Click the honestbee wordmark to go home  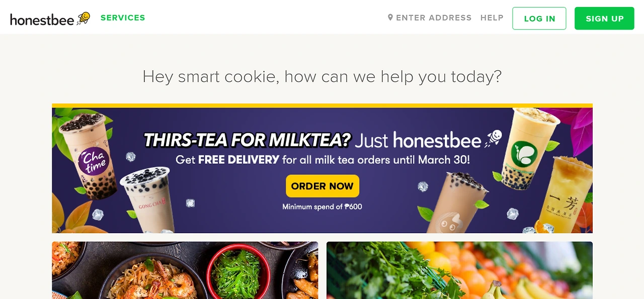[42, 20]
